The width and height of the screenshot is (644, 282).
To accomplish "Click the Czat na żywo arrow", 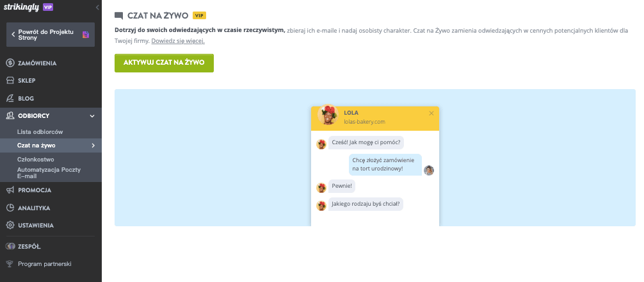I will 93,145.
